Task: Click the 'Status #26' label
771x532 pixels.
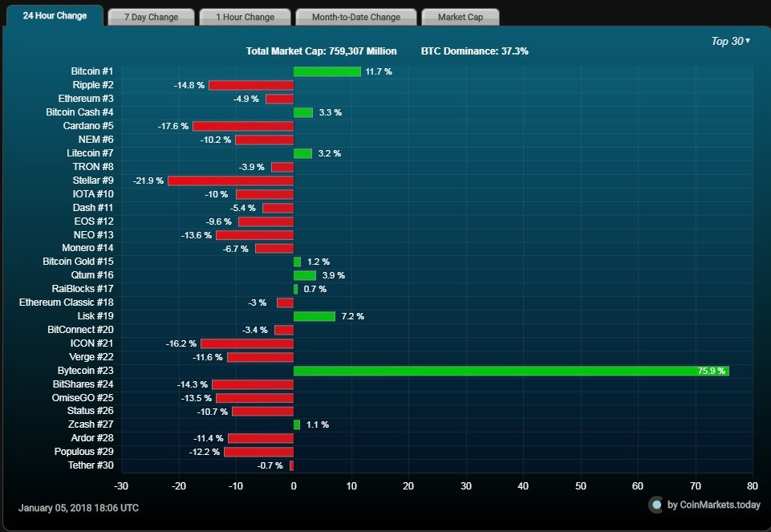Action: [90, 411]
